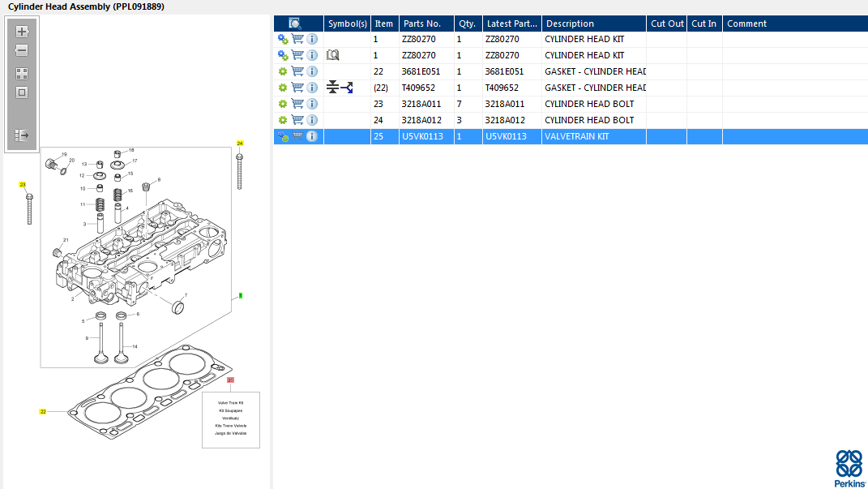Click the search icon in table header
Viewport: 868px width, 489px height.
point(295,24)
